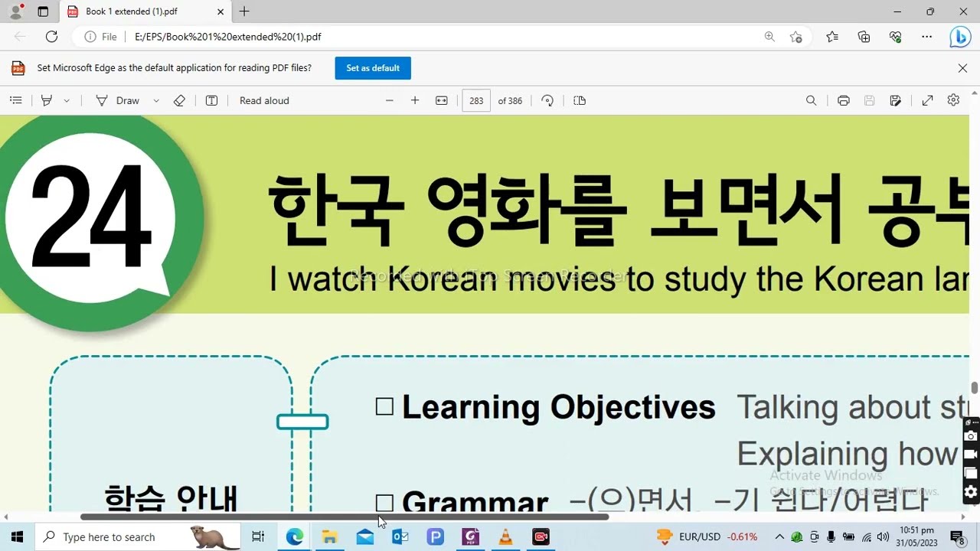
Task: Open the screen recorder settings gear
Action: [x=971, y=491]
